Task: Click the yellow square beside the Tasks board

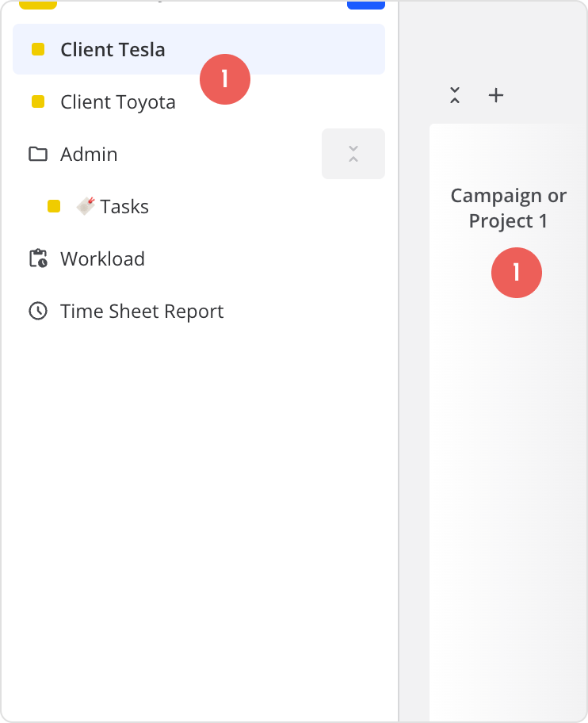Action: [x=54, y=207]
